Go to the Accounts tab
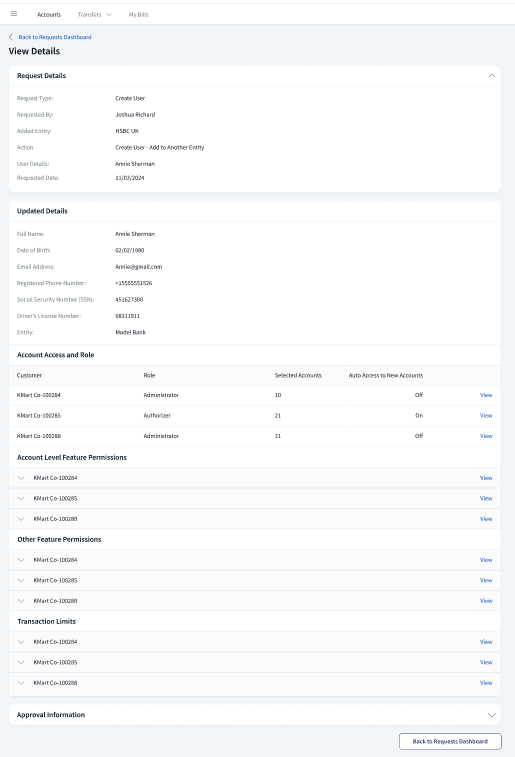The height and width of the screenshot is (757, 515). [x=49, y=14]
